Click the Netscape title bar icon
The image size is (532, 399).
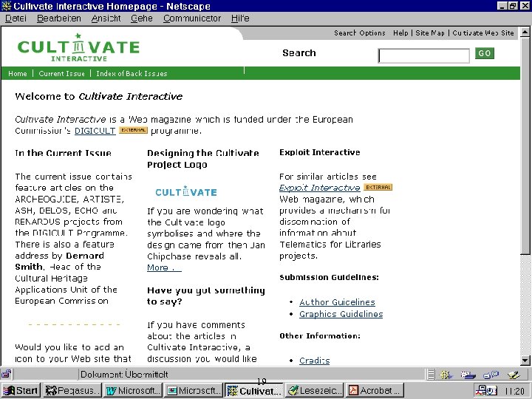point(7,6)
